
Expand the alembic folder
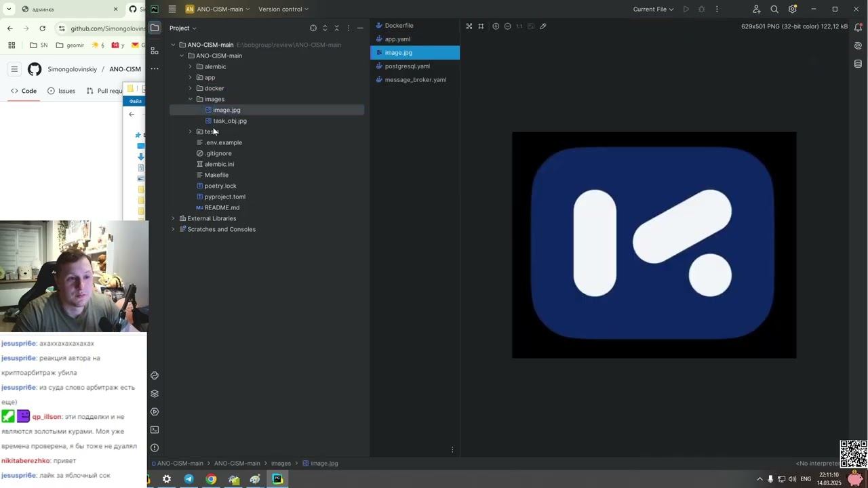(191, 66)
